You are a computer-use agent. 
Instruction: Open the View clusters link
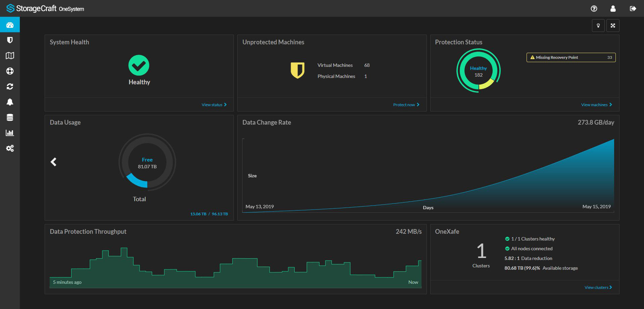[598, 288]
